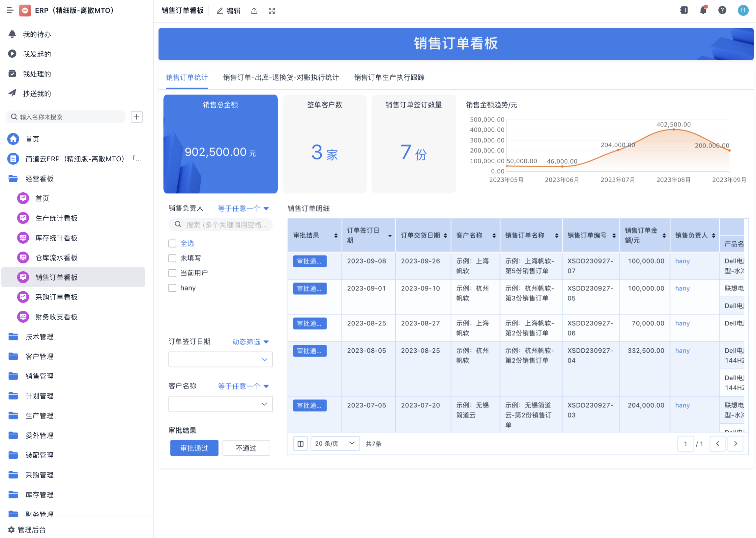Check the 全选 checkbox

(172, 243)
